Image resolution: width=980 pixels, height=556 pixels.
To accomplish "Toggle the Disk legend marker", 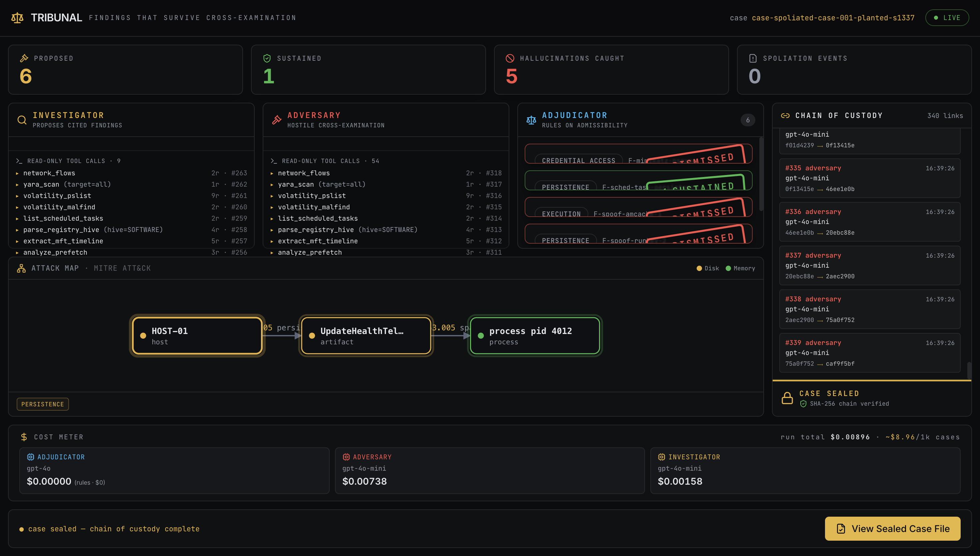I will point(707,268).
